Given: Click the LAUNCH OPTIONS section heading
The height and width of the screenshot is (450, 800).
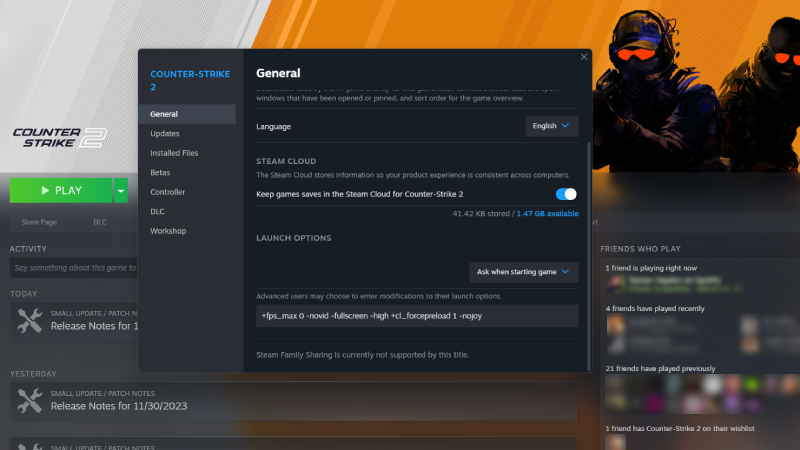Looking at the screenshot, I should 294,238.
